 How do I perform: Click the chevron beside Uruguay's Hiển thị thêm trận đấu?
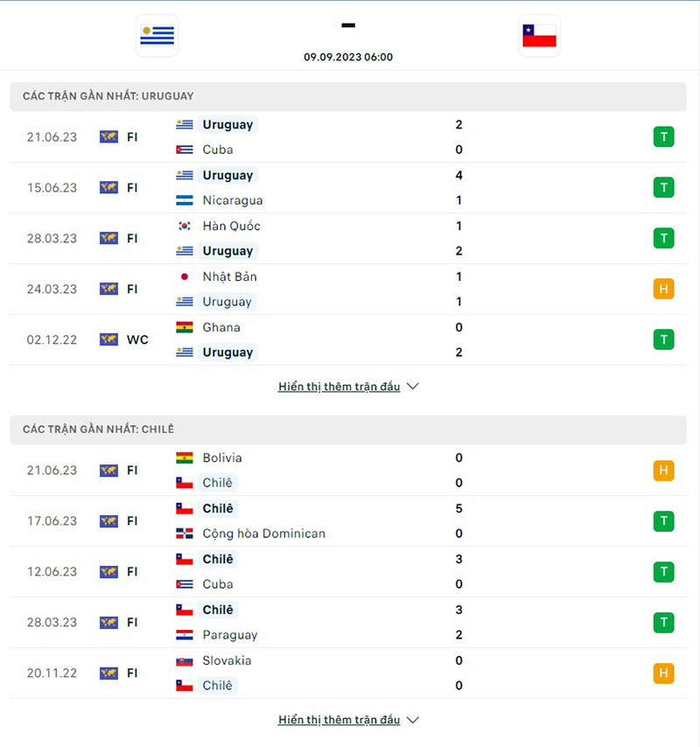(x=412, y=386)
